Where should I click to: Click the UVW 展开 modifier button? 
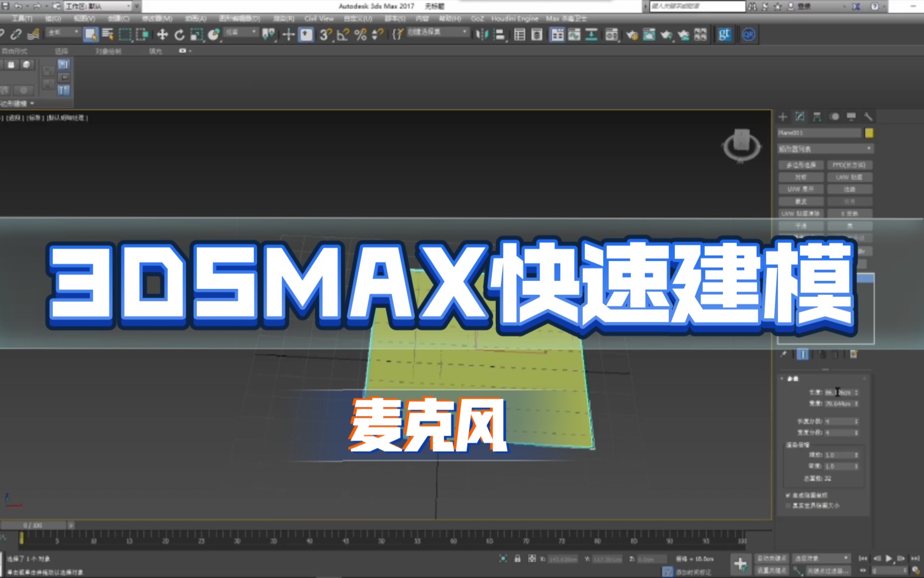[800, 189]
